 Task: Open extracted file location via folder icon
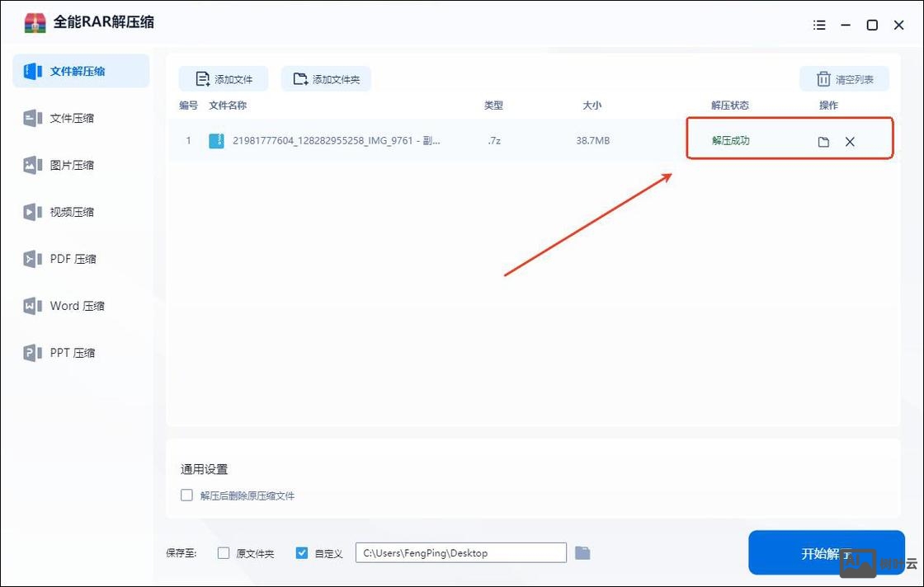pos(823,141)
